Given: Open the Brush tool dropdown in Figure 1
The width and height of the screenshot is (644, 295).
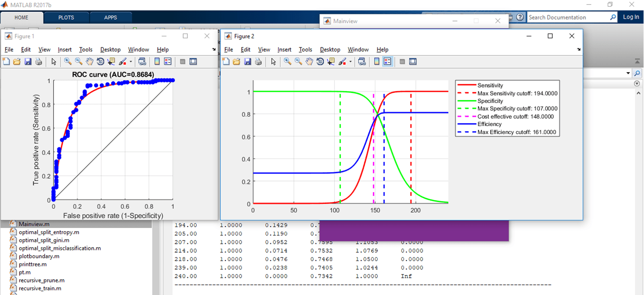Looking at the screenshot, I should [x=131, y=61].
